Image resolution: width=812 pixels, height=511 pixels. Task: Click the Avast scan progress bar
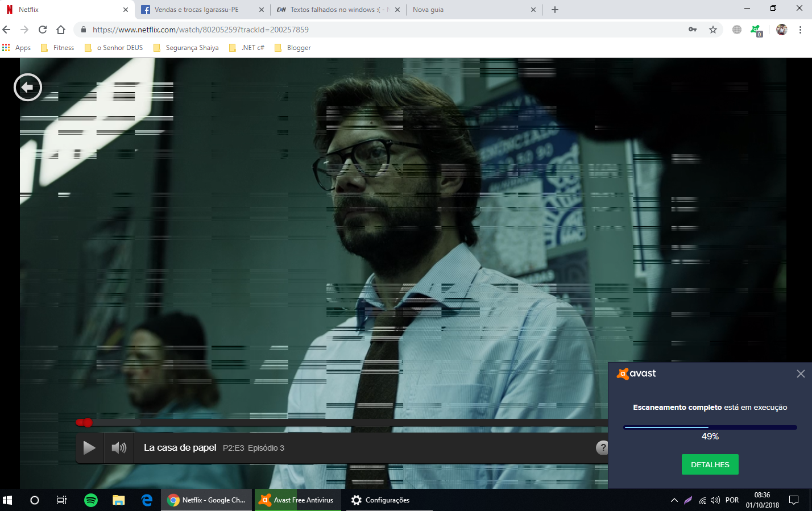click(x=710, y=427)
